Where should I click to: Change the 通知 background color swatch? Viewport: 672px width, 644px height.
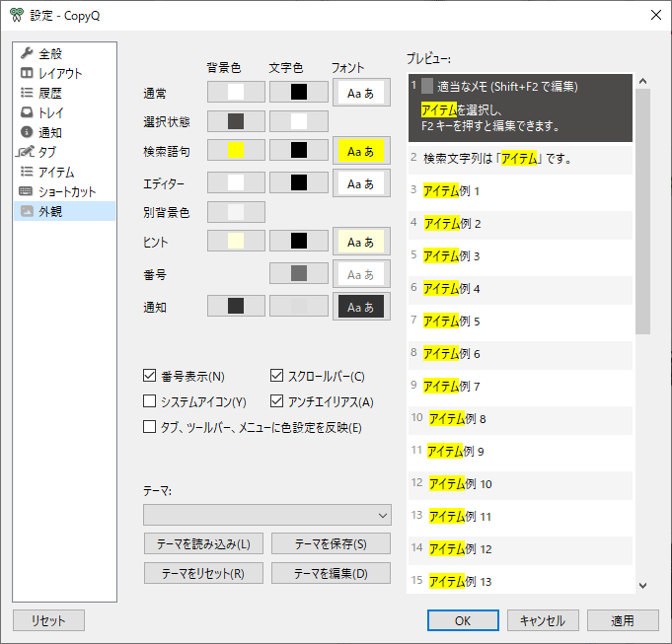click(236, 306)
